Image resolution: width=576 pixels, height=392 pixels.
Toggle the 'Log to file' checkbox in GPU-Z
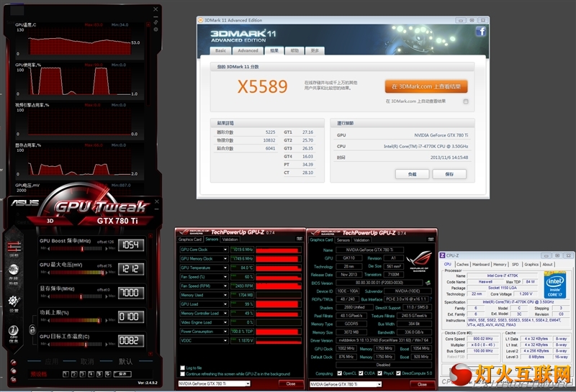pyautogui.click(x=183, y=368)
